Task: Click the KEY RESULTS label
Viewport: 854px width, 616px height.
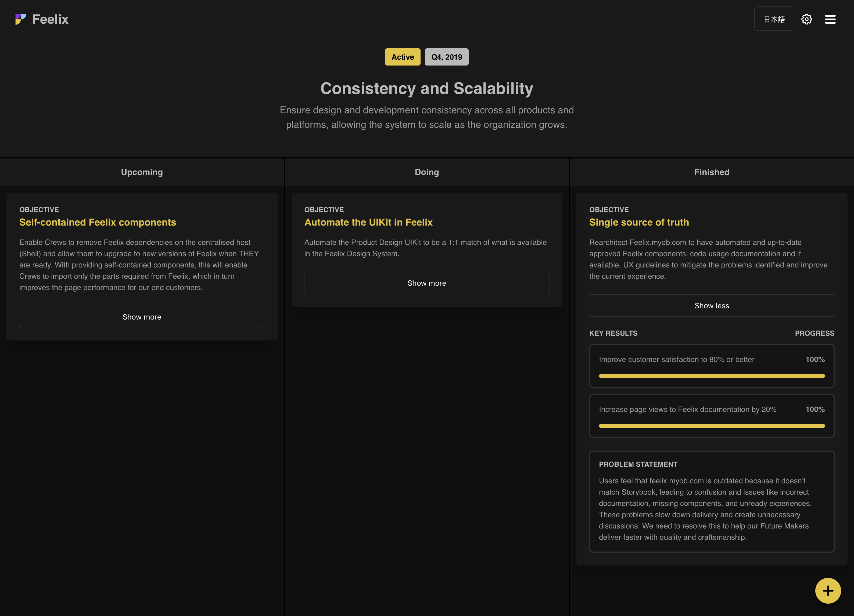Action: point(613,333)
